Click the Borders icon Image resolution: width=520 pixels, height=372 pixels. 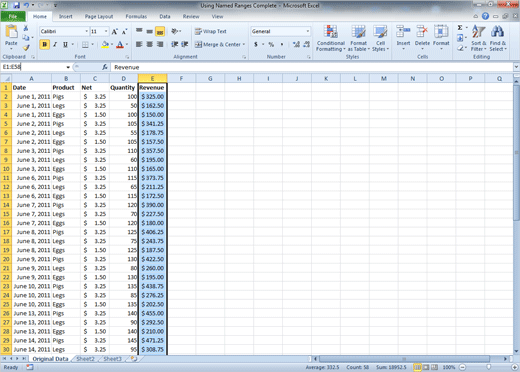point(85,44)
